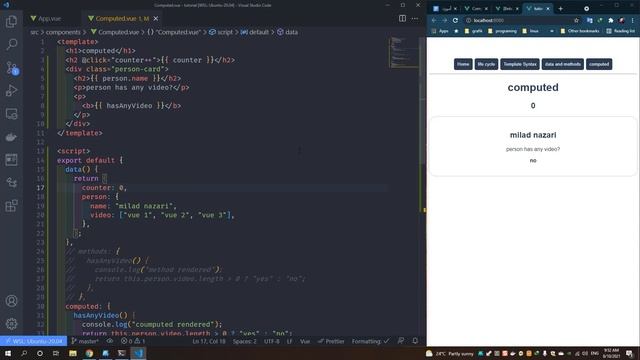The width and height of the screenshot is (640, 360).
Task: Open the Run and Debug view
Action: click(x=11, y=90)
